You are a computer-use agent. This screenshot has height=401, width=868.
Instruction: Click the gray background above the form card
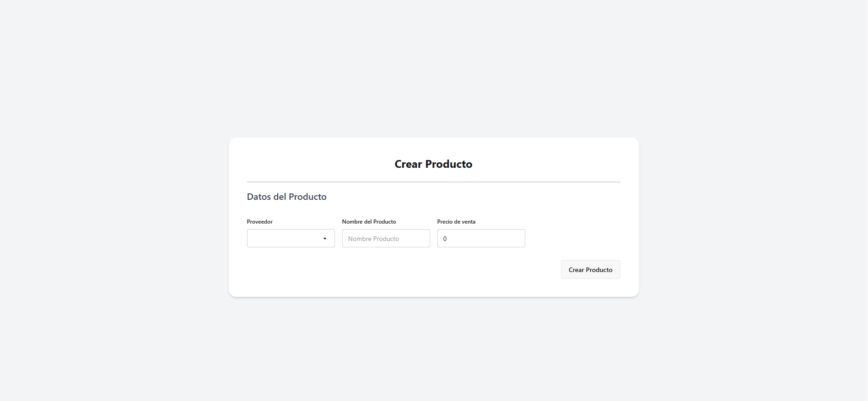point(433,69)
